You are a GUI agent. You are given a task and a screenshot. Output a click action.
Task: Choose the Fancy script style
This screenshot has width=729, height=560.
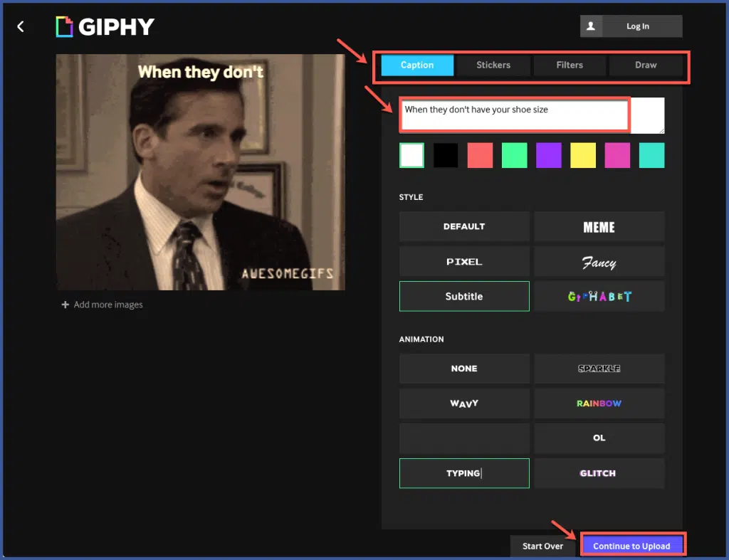tap(599, 261)
